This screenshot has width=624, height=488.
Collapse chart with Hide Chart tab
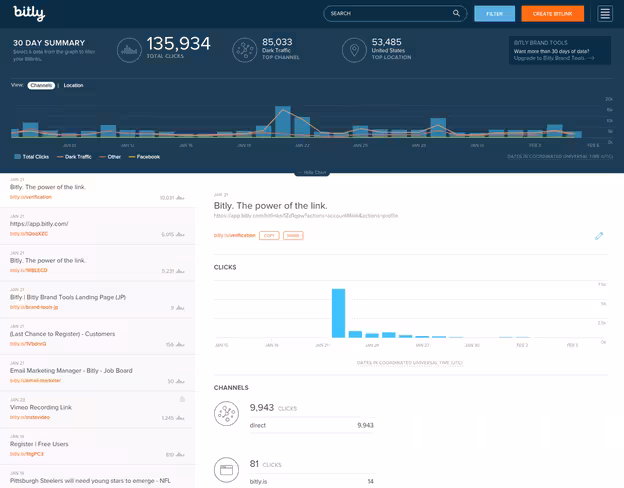tap(312, 173)
